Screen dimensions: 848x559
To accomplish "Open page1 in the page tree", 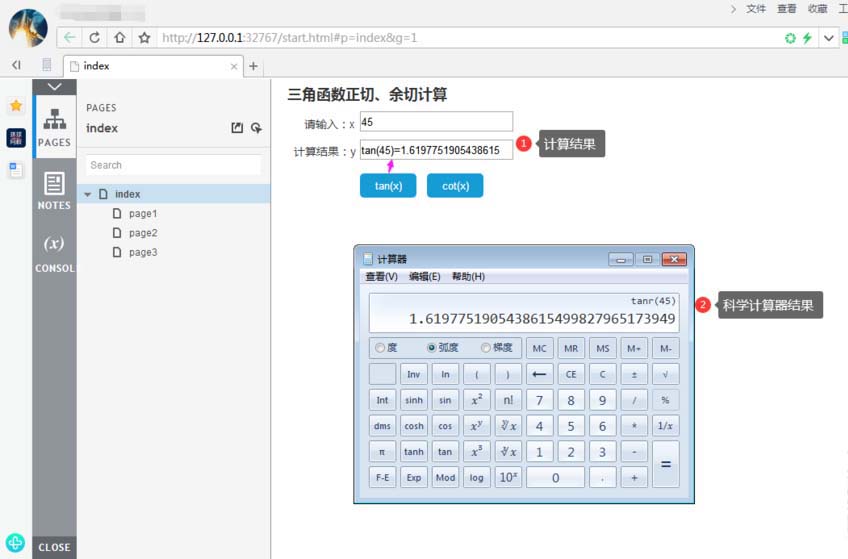I will click(143, 214).
